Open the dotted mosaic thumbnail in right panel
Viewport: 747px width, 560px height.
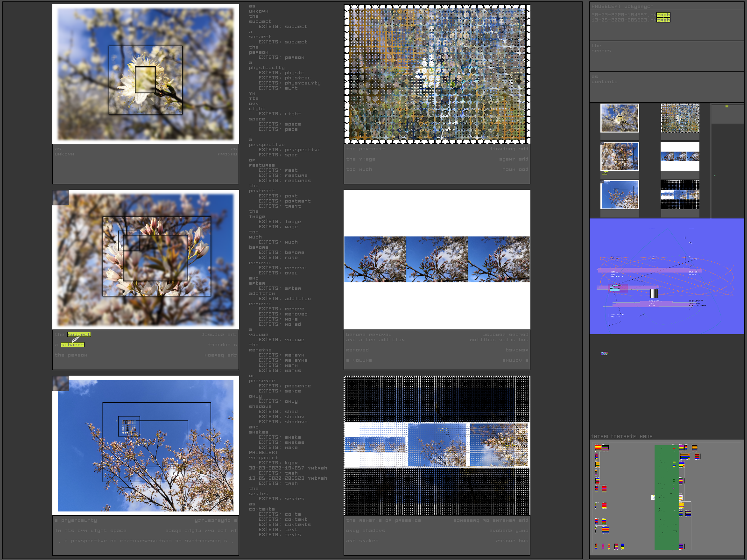680,118
